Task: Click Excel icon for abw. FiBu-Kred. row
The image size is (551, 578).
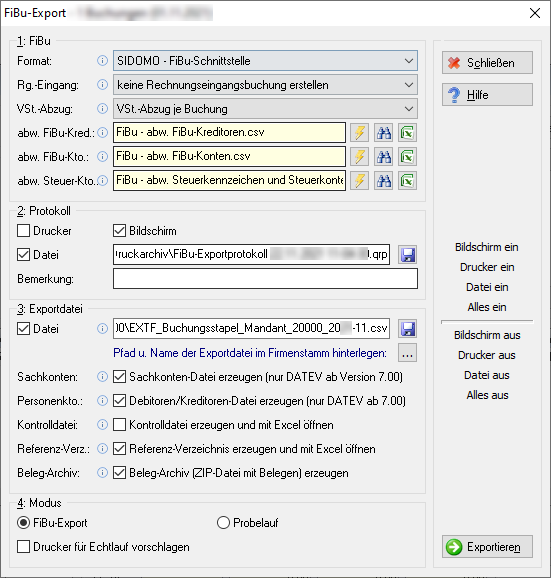Action: coord(408,133)
